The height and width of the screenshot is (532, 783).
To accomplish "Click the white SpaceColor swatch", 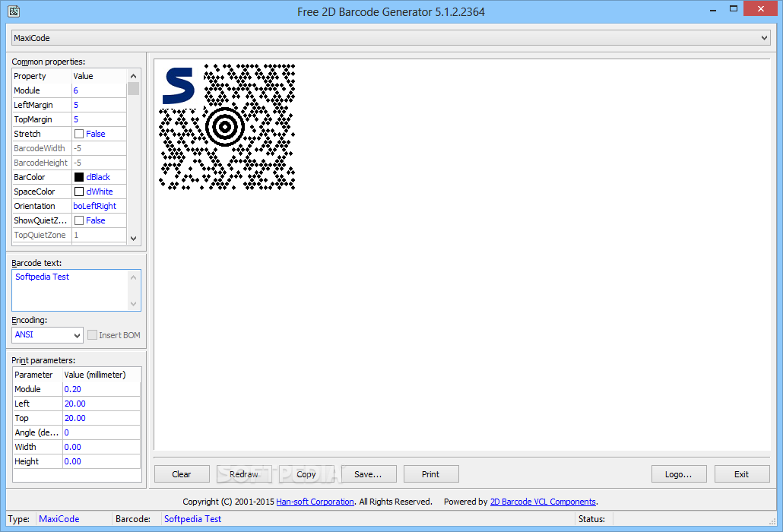I will point(79,192).
